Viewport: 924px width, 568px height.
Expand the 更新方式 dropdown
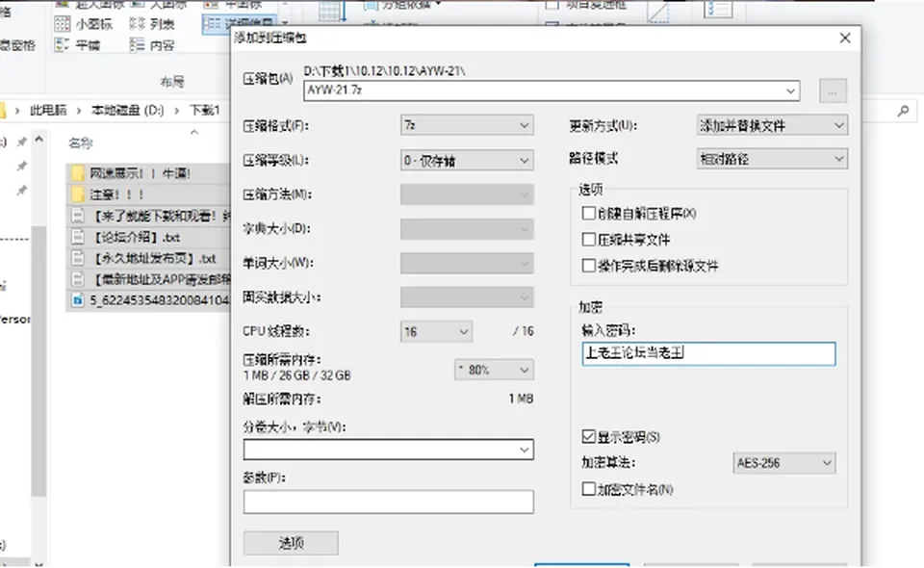(x=772, y=125)
